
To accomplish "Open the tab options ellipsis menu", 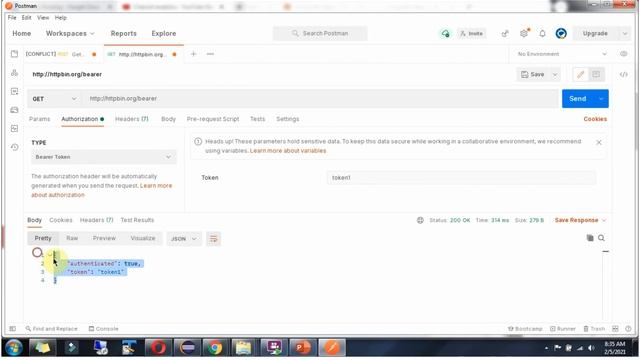I will [x=210, y=54].
